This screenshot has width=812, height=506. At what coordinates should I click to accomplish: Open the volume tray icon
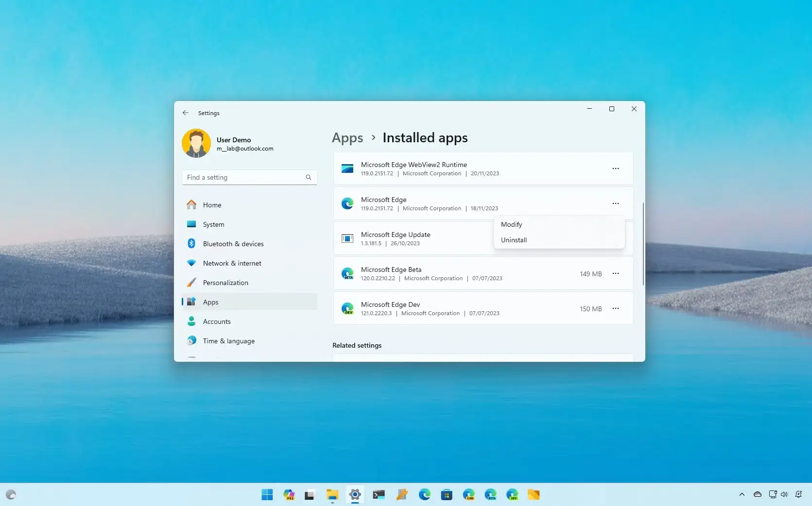[784, 494]
